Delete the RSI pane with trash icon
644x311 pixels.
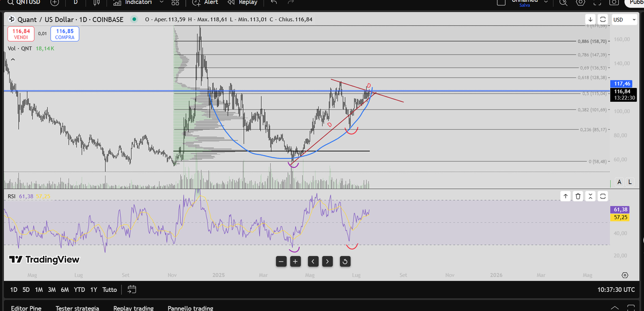[x=578, y=196]
